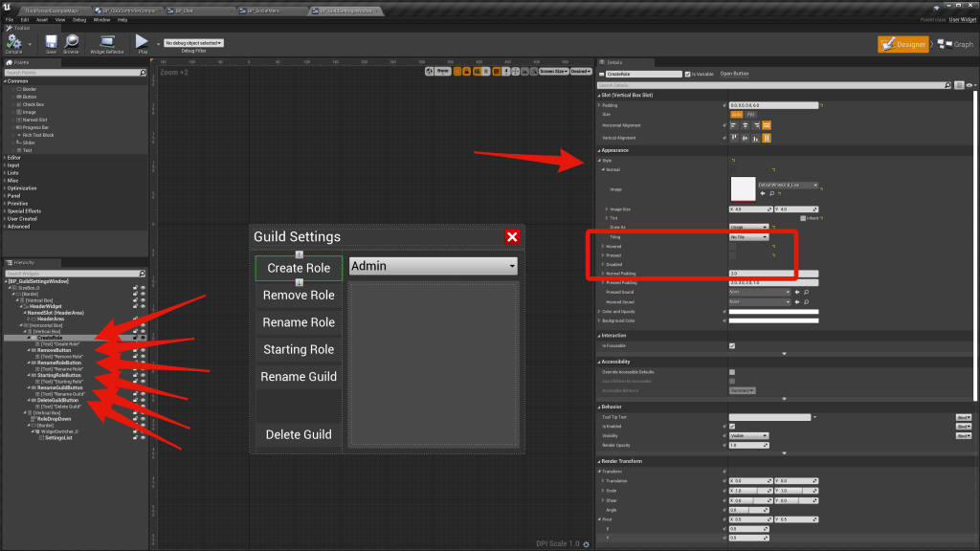This screenshot has width=980, height=551.
Task: Expand the Hovered style property
Action: point(601,246)
